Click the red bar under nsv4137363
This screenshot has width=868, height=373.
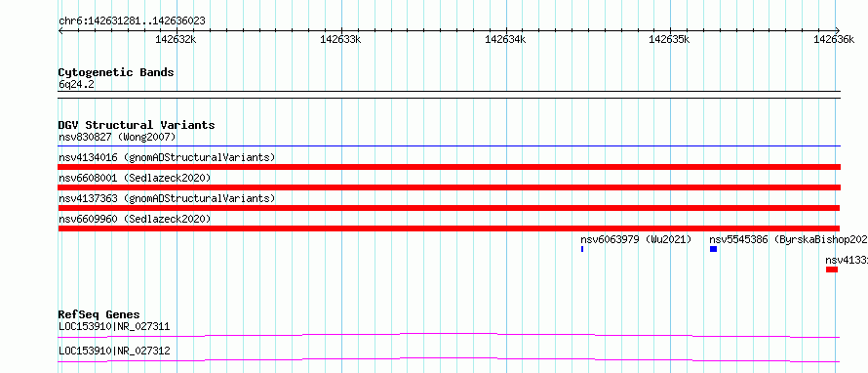tap(449, 208)
